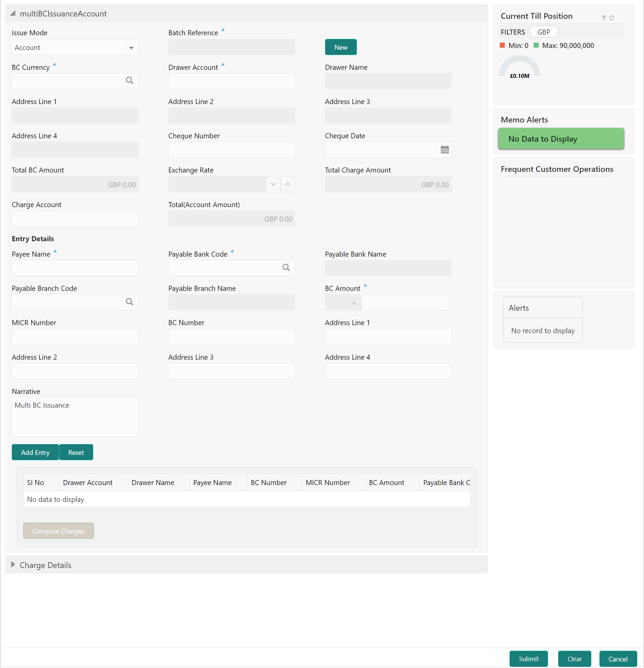
Task: Search for a Payable Bank Code
Action: tap(286, 268)
